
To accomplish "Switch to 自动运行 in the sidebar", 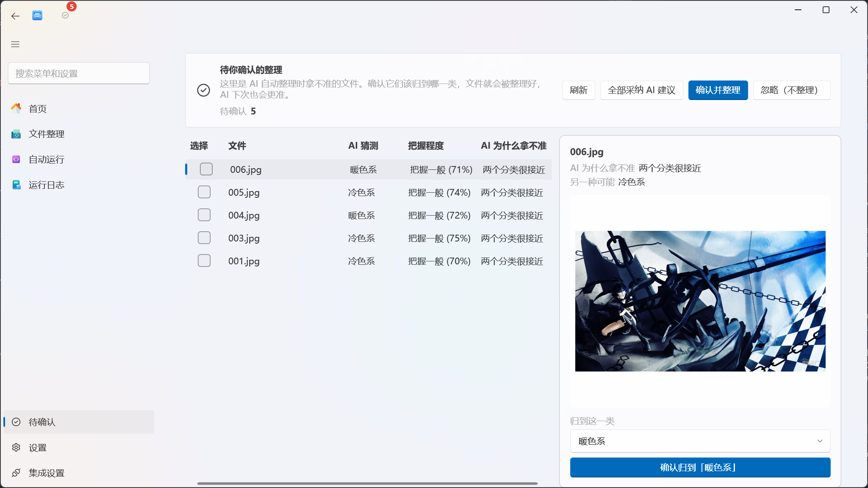I will (x=79, y=159).
